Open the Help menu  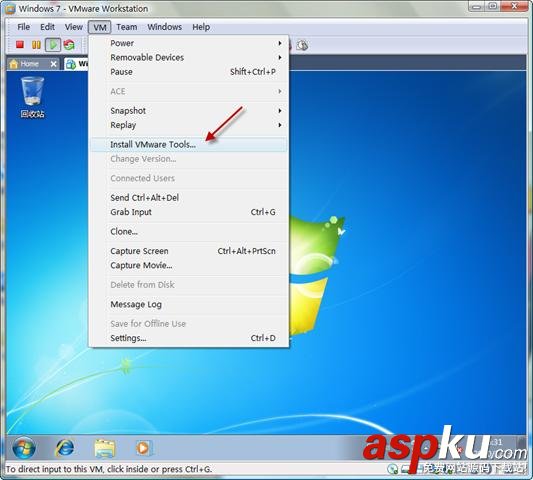click(201, 27)
